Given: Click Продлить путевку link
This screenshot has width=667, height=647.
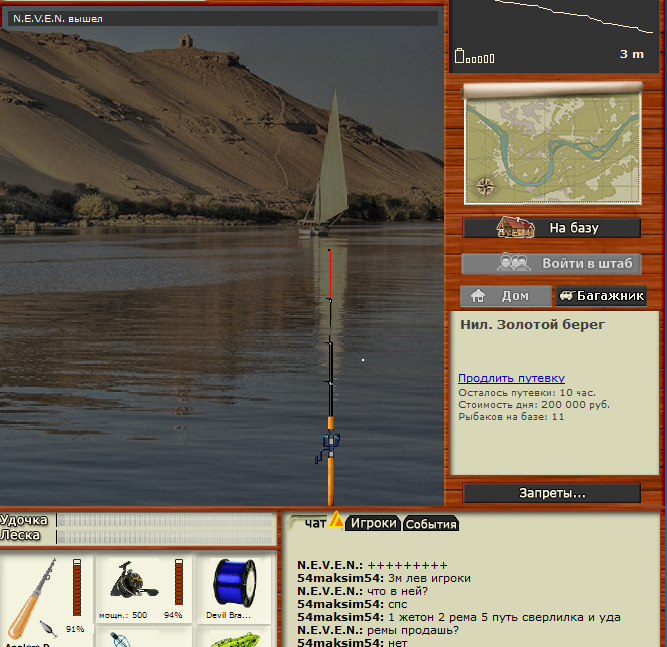Looking at the screenshot, I should [x=511, y=378].
